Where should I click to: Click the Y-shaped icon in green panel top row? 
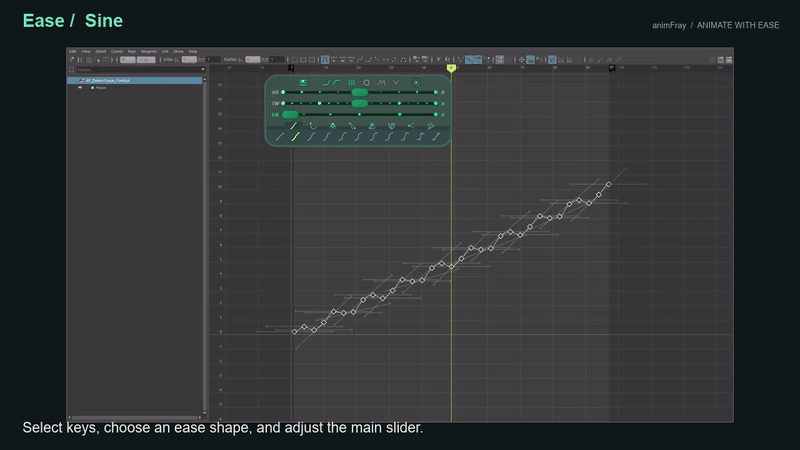coord(396,83)
